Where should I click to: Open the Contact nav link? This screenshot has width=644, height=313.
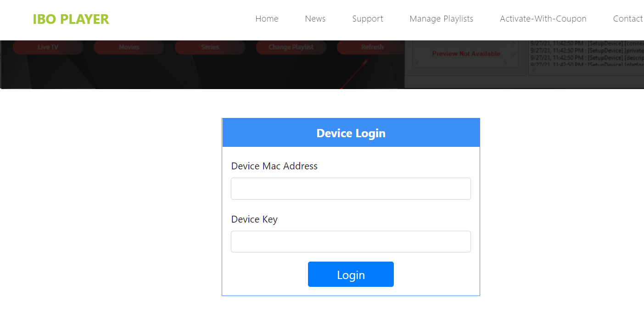(x=627, y=19)
